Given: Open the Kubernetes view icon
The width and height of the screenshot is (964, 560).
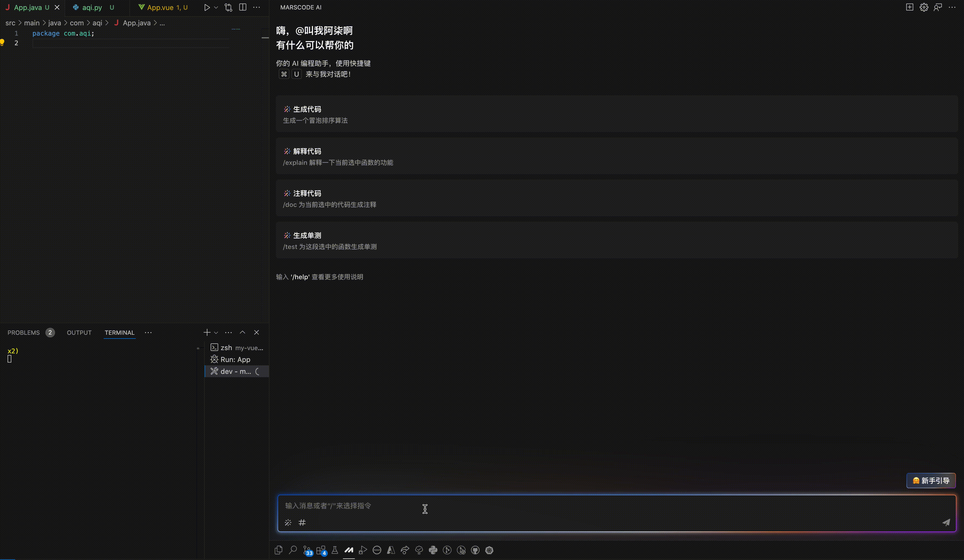Looking at the screenshot, I should pyautogui.click(x=489, y=550).
